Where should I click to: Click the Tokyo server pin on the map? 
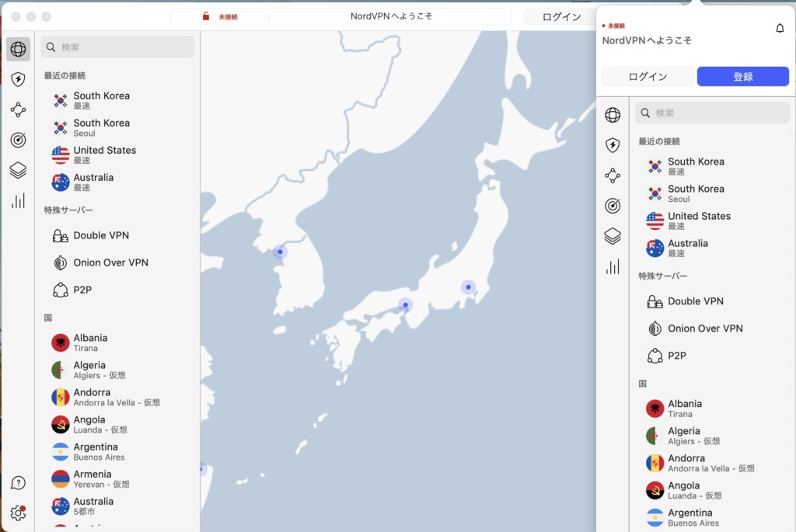[468, 287]
